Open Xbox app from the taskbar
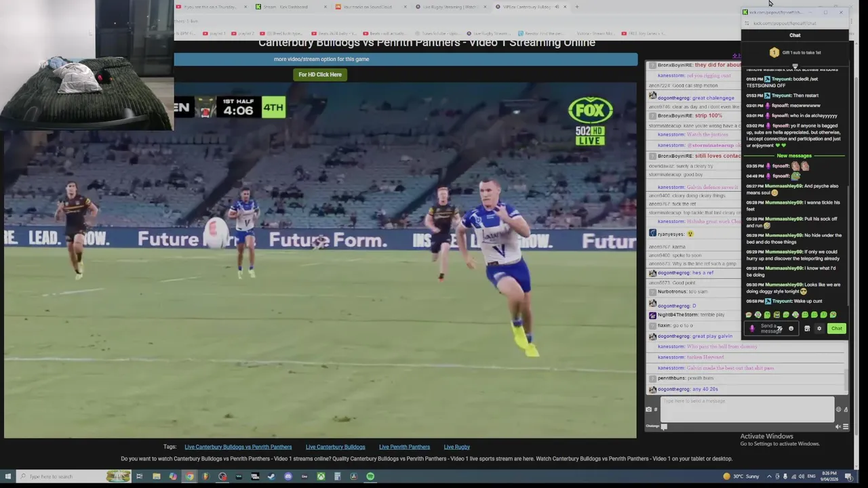This screenshot has height=488, width=868. (321, 476)
